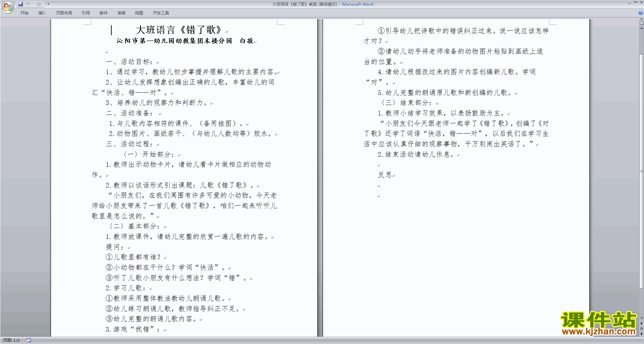This screenshot has height=344, width=644.
Task: Jump to next page with double-down arrow
Action: point(641,334)
